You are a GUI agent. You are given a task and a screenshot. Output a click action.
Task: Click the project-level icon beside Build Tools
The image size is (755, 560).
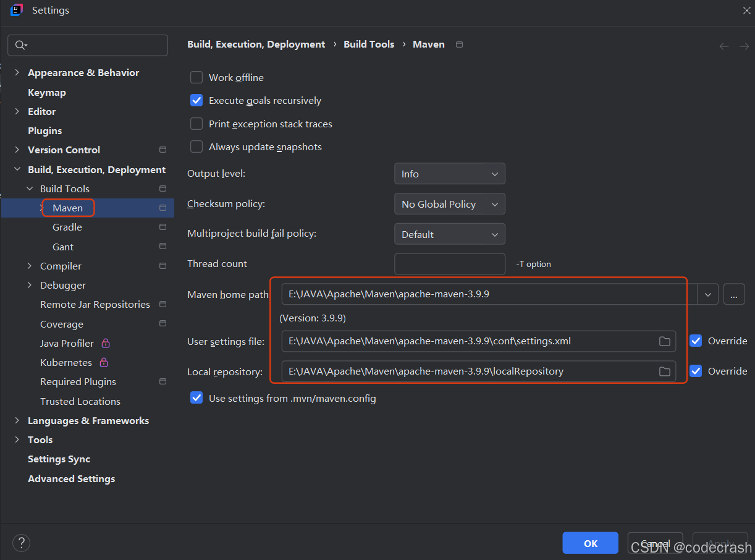point(162,189)
